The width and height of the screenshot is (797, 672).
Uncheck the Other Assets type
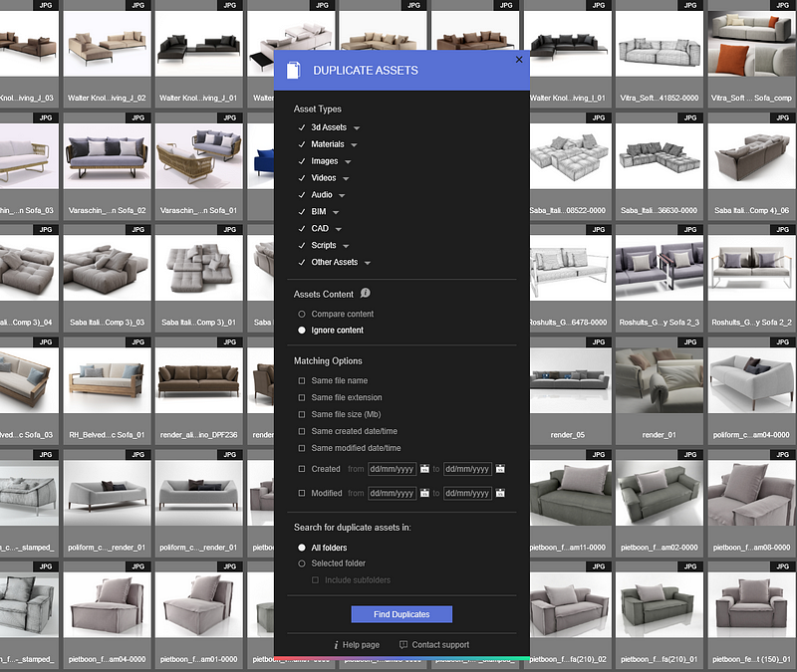302,262
